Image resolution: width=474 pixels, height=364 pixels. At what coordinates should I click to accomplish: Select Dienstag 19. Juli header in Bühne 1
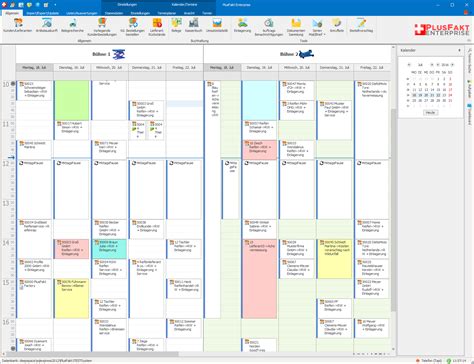(x=72, y=67)
